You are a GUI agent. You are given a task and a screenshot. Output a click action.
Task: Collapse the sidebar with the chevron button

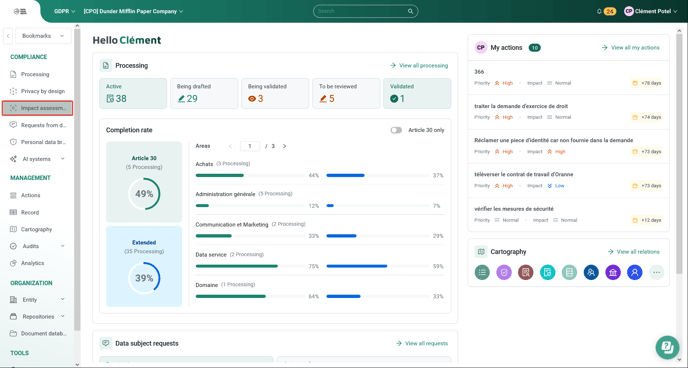[x=8, y=36]
